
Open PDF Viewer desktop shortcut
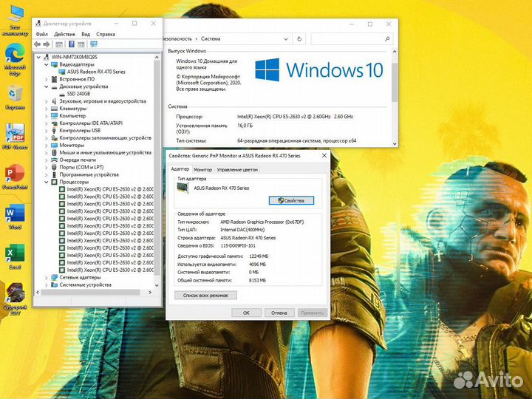pyautogui.click(x=15, y=137)
